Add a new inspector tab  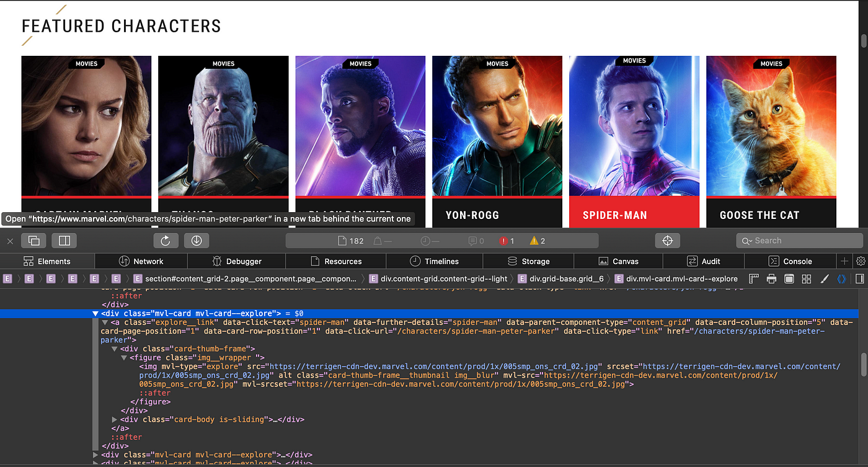pos(844,261)
